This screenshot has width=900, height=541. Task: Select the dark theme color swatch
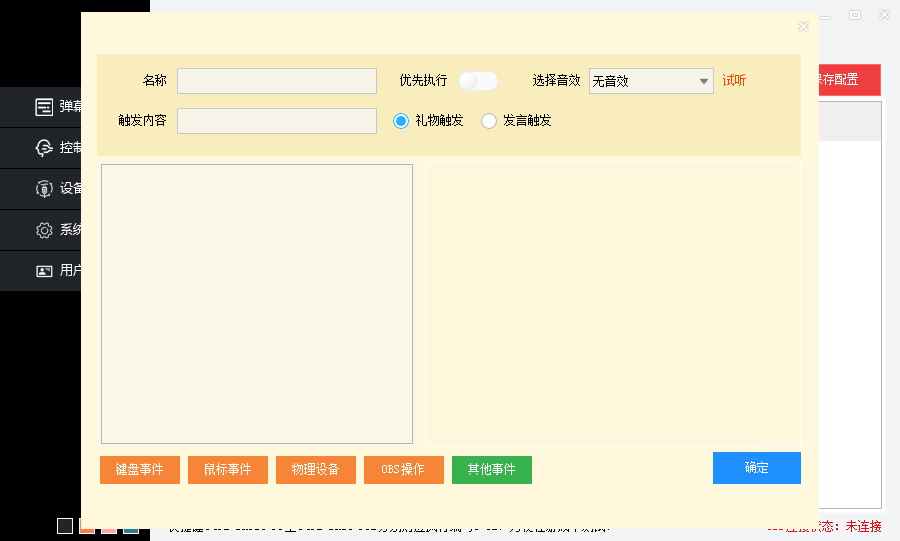click(x=65, y=526)
